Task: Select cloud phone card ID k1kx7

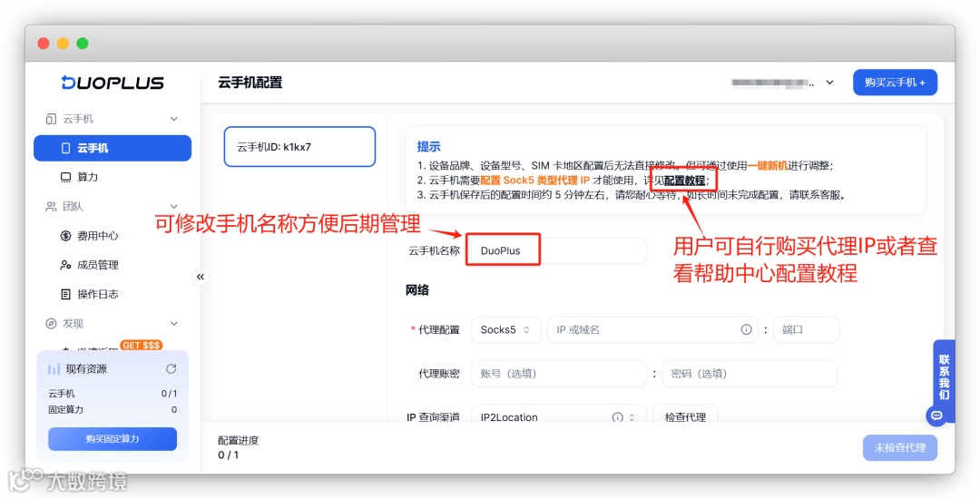Action: pos(300,147)
